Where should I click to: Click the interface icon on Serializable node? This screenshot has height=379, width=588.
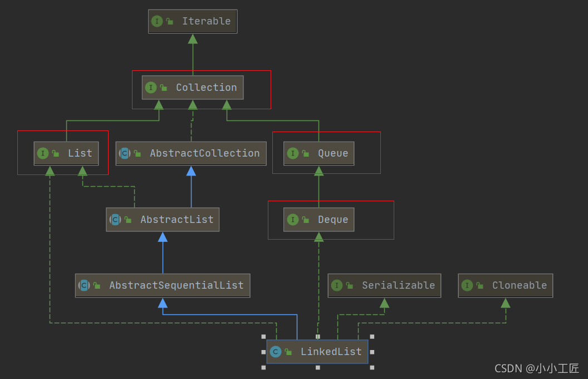[337, 285]
